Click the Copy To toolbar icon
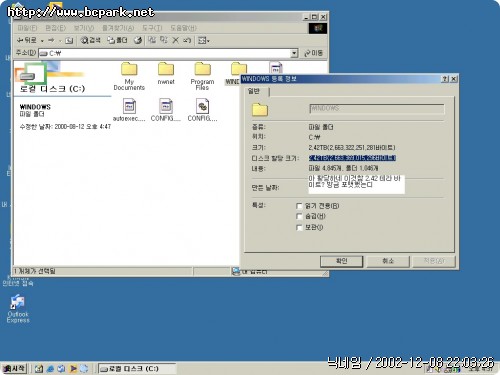 click(164, 40)
